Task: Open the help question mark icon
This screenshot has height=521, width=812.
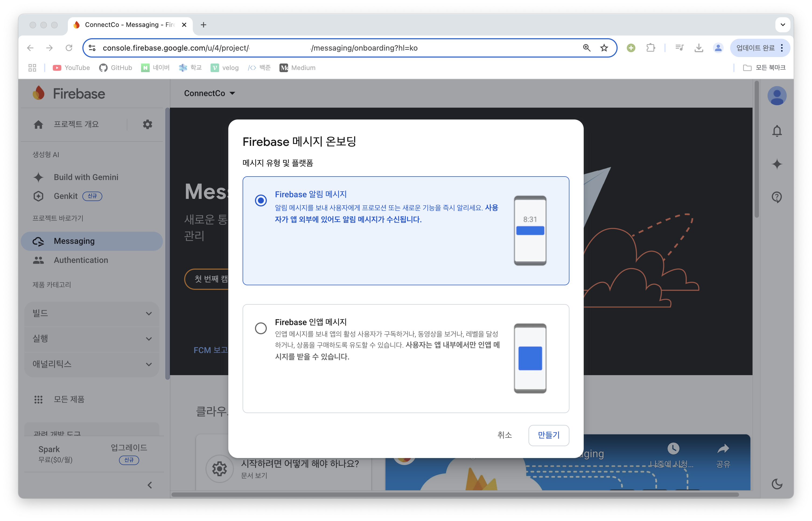Action: click(x=777, y=197)
